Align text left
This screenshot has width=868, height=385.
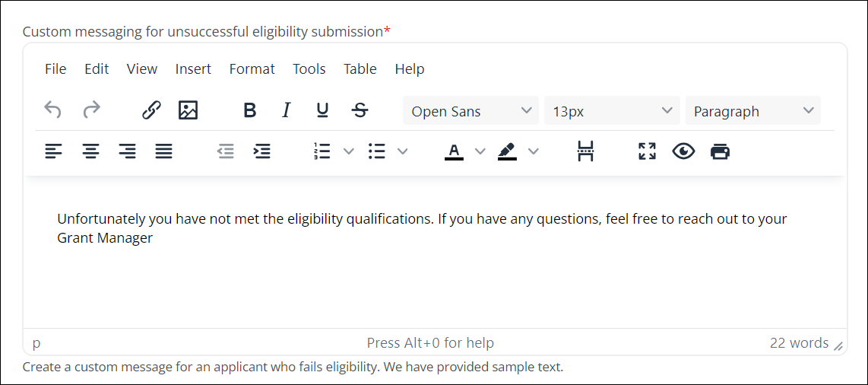pos(54,151)
